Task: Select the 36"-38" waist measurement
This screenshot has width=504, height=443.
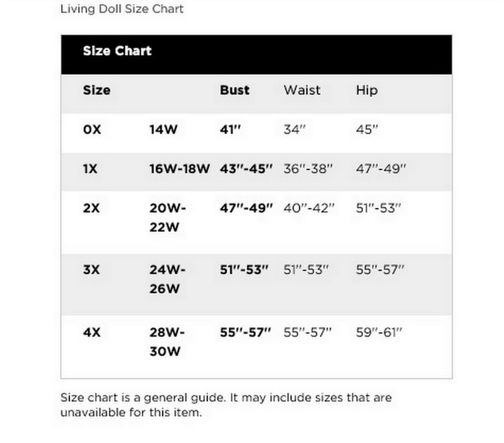Action: [308, 169]
